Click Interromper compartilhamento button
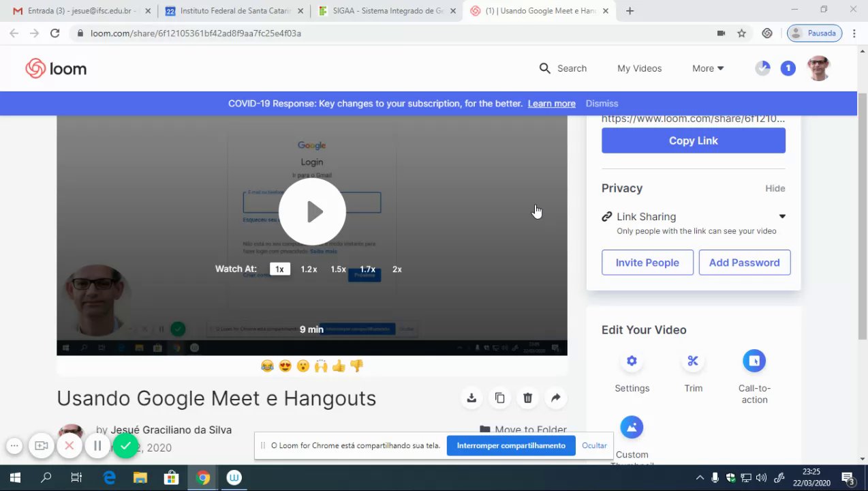868x491 pixels. tap(511, 445)
